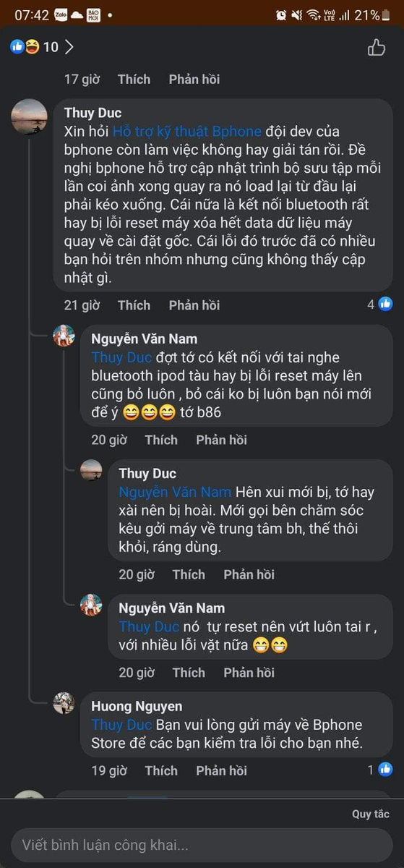Viewport: 404px width, 868px height.
Task: Tap the thumbs-up like icon at top right
Action: 376,48
